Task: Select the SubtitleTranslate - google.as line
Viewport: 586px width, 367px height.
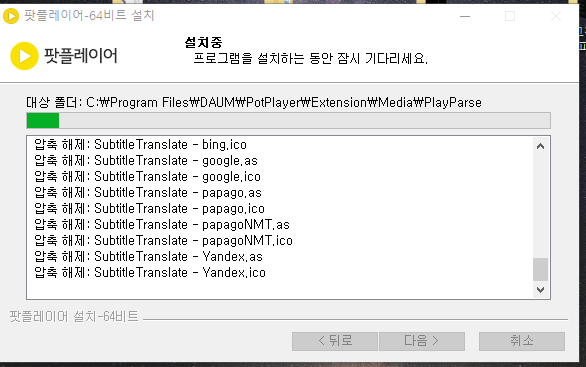Action: pyautogui.click(x=146, y=161)
